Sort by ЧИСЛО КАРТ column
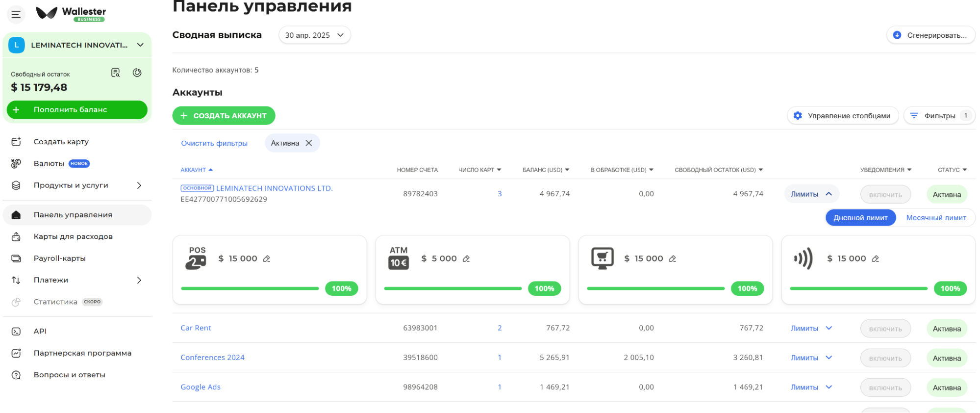The image size is (980, 413). pos(479,170)
